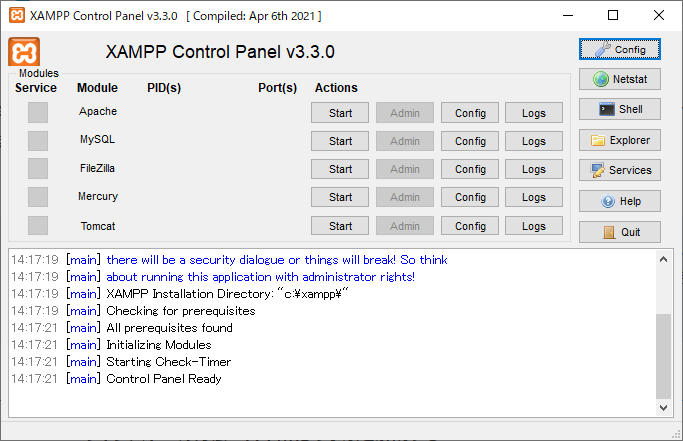This screenshot has height=441, width=683.
Task: Toggle the Tomcat service checkbox
Action: coord(38,226)
